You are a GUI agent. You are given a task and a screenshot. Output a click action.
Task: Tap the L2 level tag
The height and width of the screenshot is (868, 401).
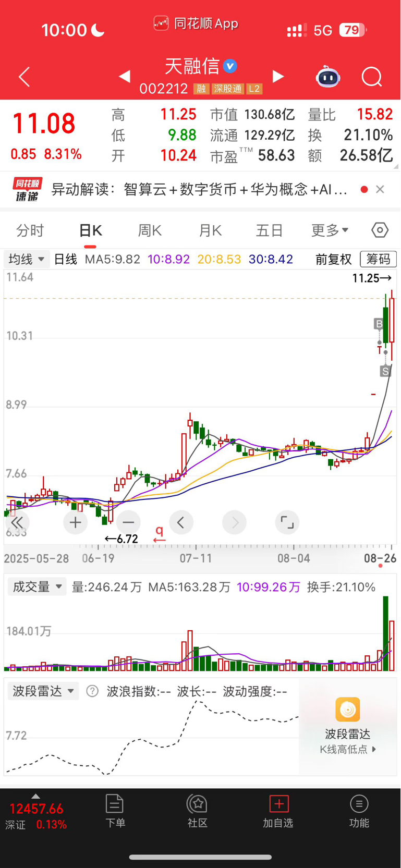[x=254, y=89]
